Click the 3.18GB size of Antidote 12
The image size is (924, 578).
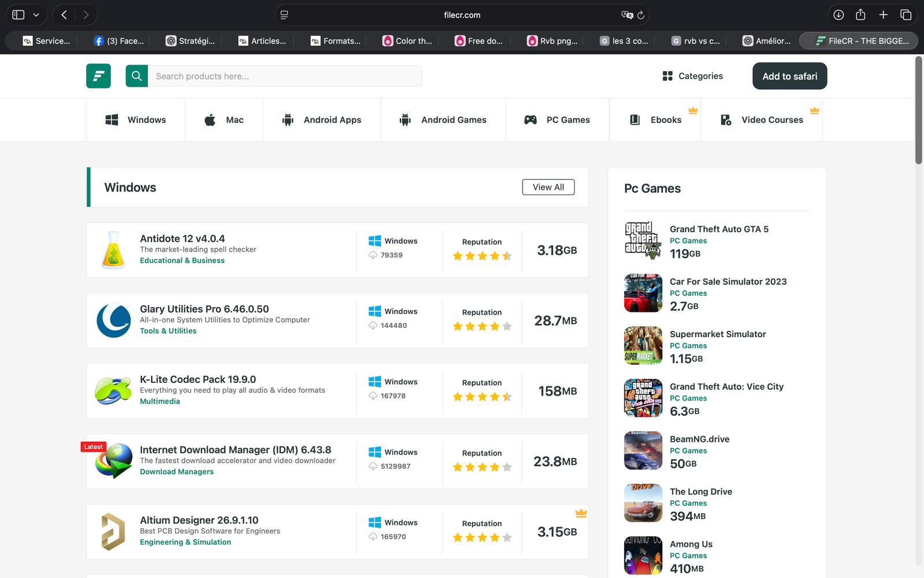[x=557, y=250]
